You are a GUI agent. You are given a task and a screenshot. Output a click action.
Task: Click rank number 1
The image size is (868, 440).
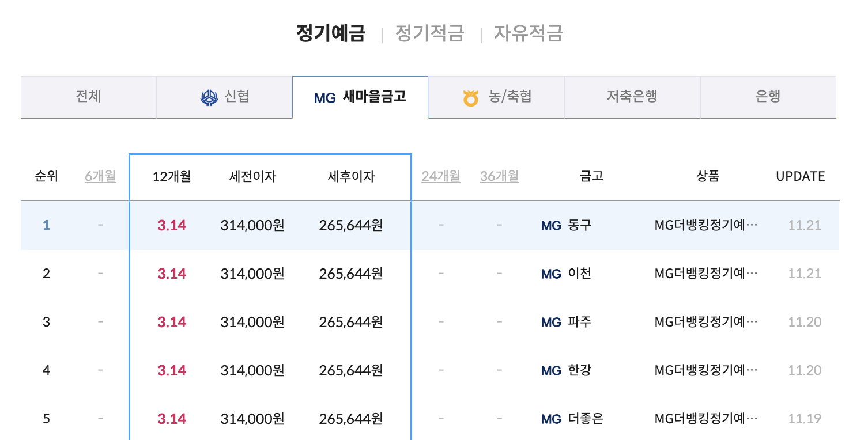(47, 226)
